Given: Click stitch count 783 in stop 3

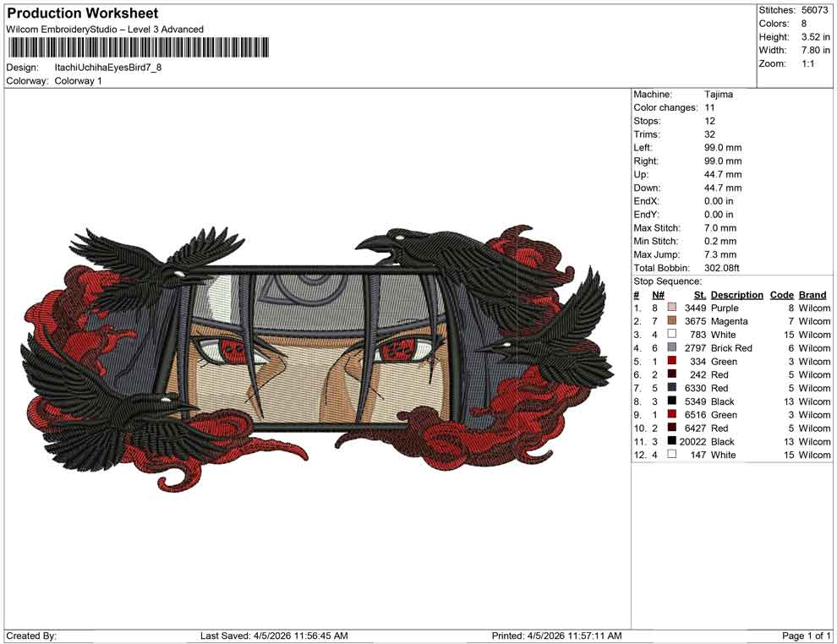Looking at the screenshot, I should tap(698, 335).
